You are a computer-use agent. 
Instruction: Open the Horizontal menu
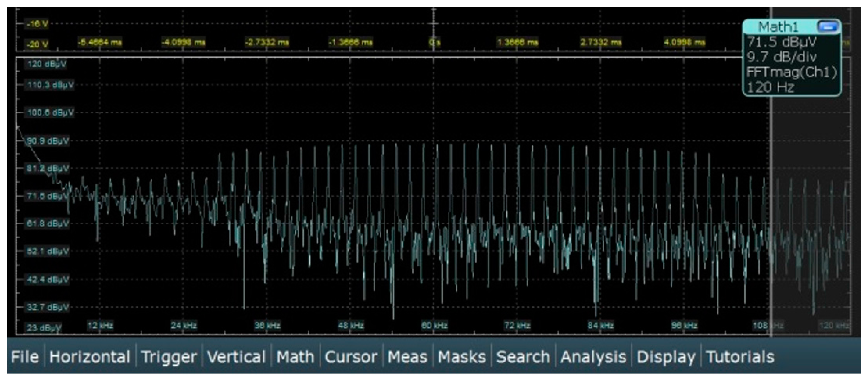pyautogui.click(x=90, y=357)
